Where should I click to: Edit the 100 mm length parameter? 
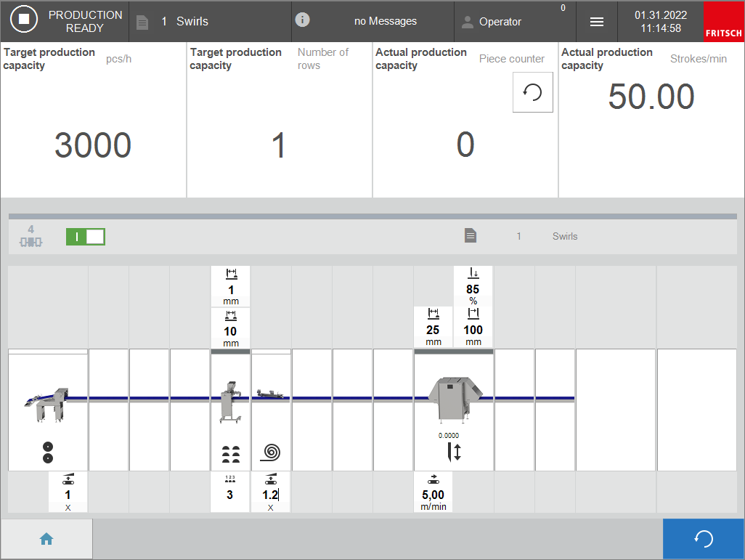pos(473,330)
